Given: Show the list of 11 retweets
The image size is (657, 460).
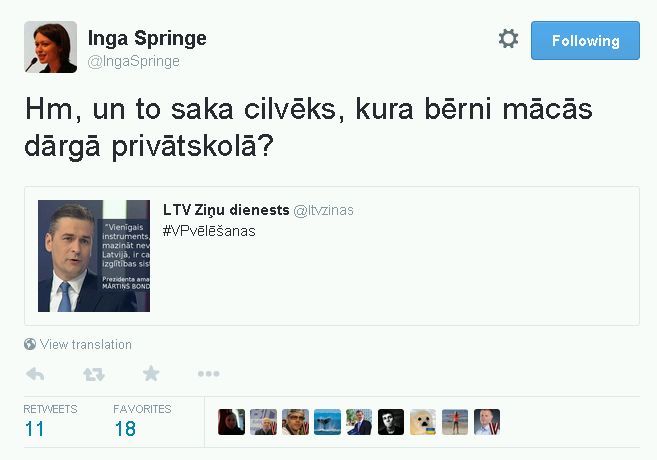Looking at the screenshot, I should [x=50, y=421].
